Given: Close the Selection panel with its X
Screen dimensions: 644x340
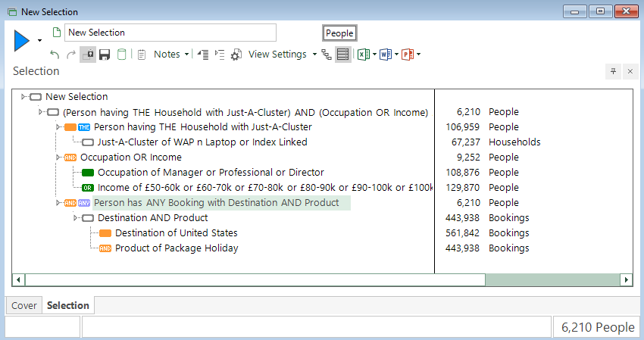Looking at the screenshot, I should pyautogui.click(x=630, y=71).
